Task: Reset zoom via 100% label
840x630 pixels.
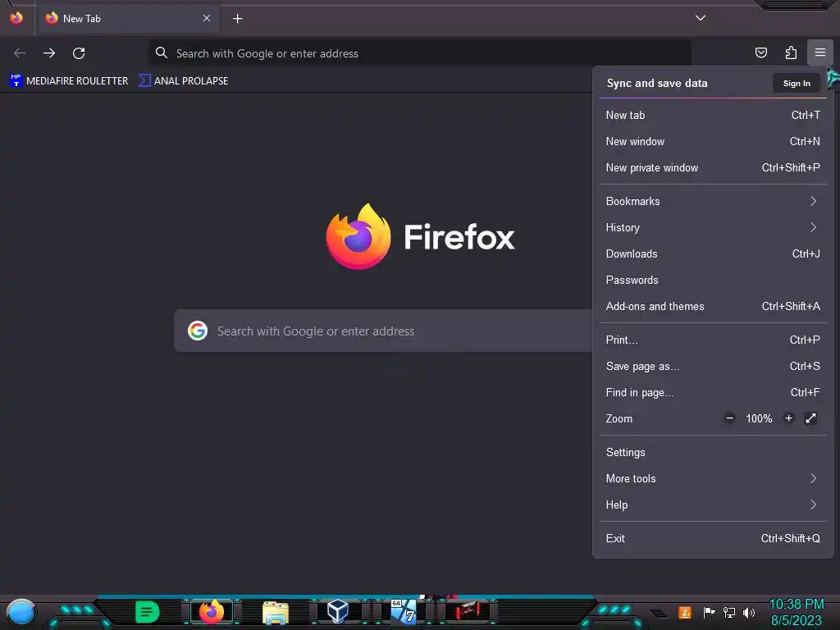Action: pos(759,418)
